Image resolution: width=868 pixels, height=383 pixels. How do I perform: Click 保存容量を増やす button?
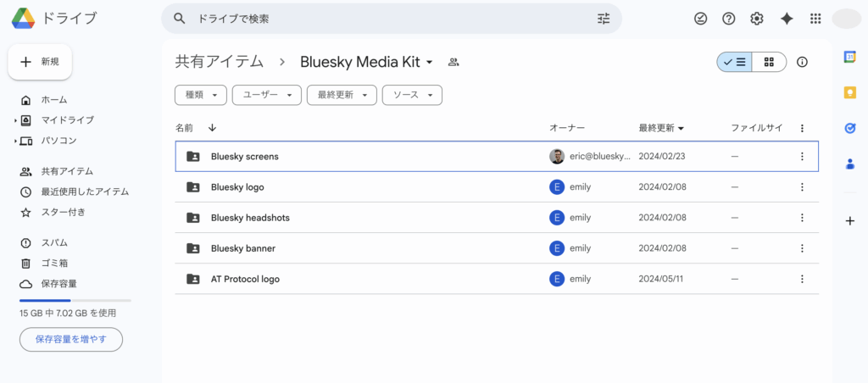pos(71,339)
